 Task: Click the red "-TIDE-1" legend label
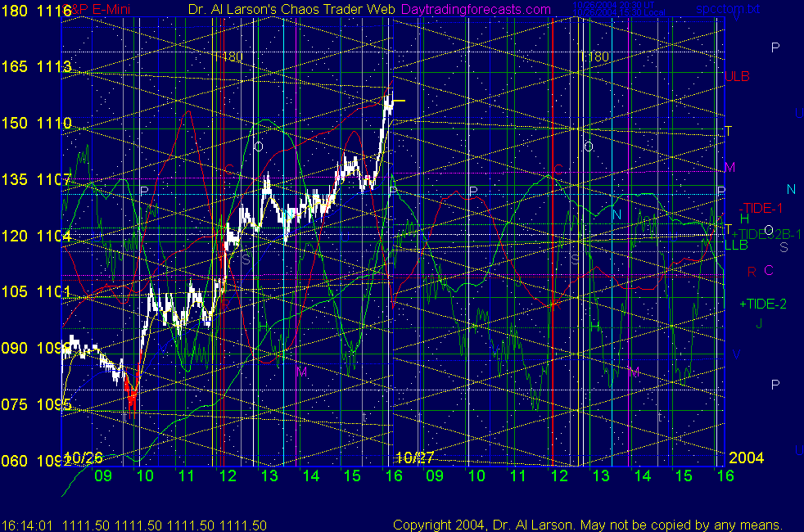[761, 208]
